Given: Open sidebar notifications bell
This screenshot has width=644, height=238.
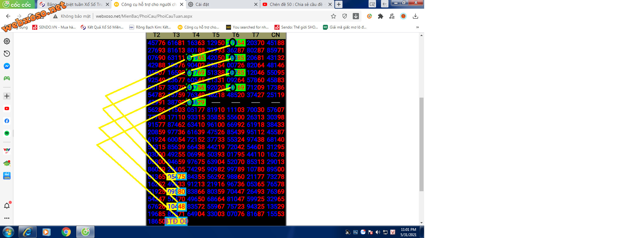Looking at the screenshot, I should click(7, 205).
